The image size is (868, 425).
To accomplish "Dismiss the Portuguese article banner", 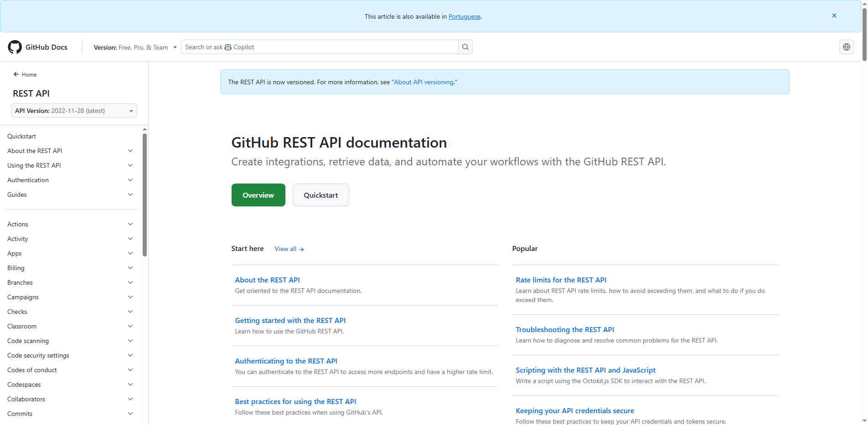I will pyautogui.click(x=834, y=15).
